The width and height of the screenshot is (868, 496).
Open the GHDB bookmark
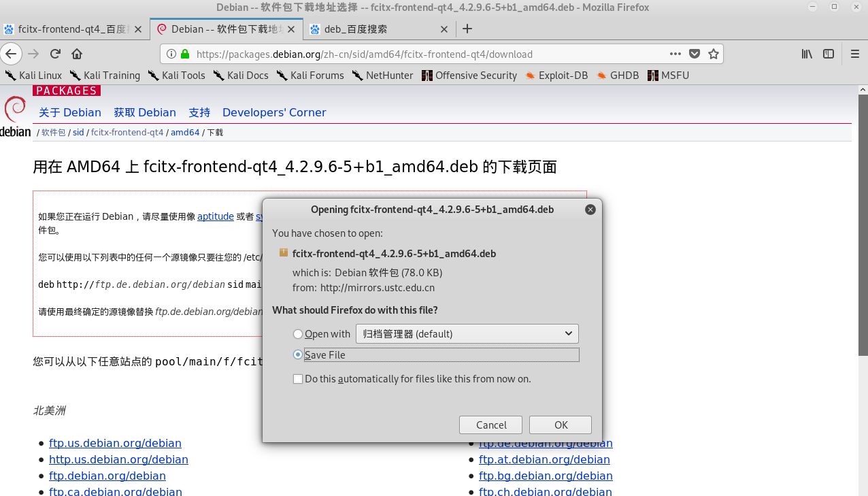pos(618,76)
